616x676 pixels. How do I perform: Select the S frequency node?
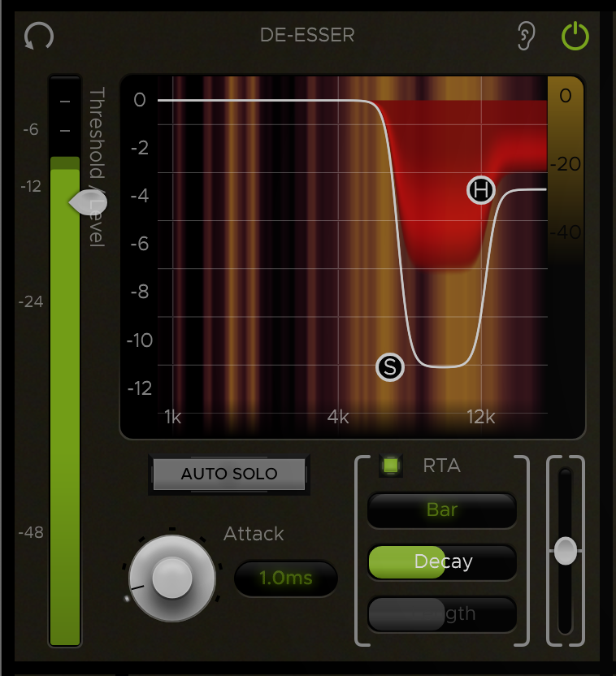(390, 367)
